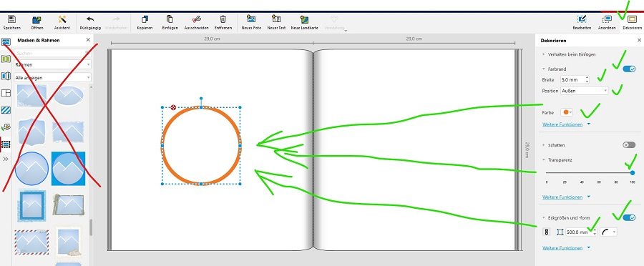This screenshot has width=644, height=266.
Task: Delete selection with Entfernen trash icon
Action: [223, 19]
